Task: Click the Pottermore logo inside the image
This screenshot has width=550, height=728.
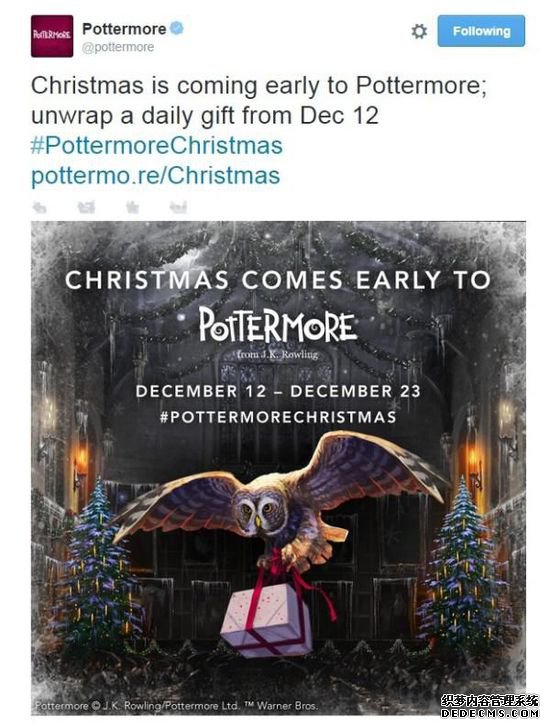Action: (278, 323)
